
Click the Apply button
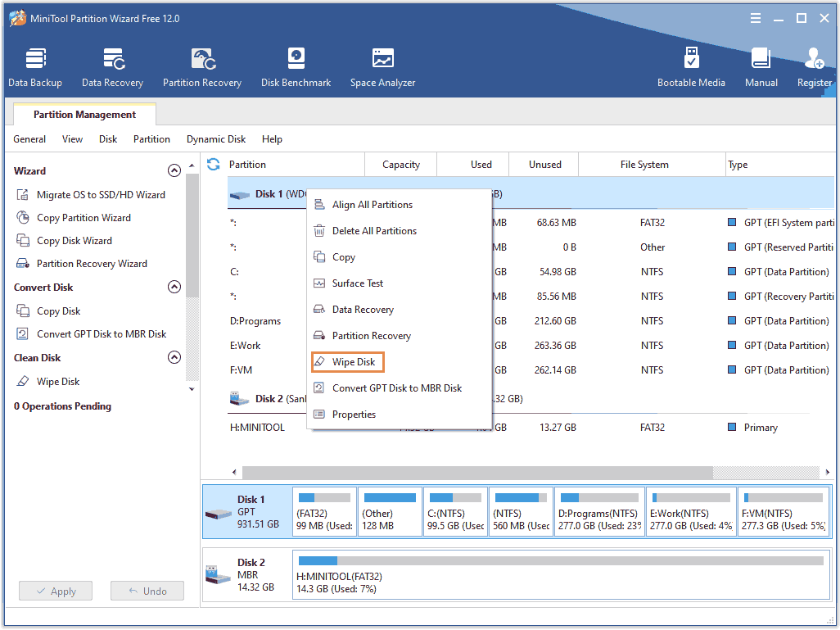click(56, 591)
